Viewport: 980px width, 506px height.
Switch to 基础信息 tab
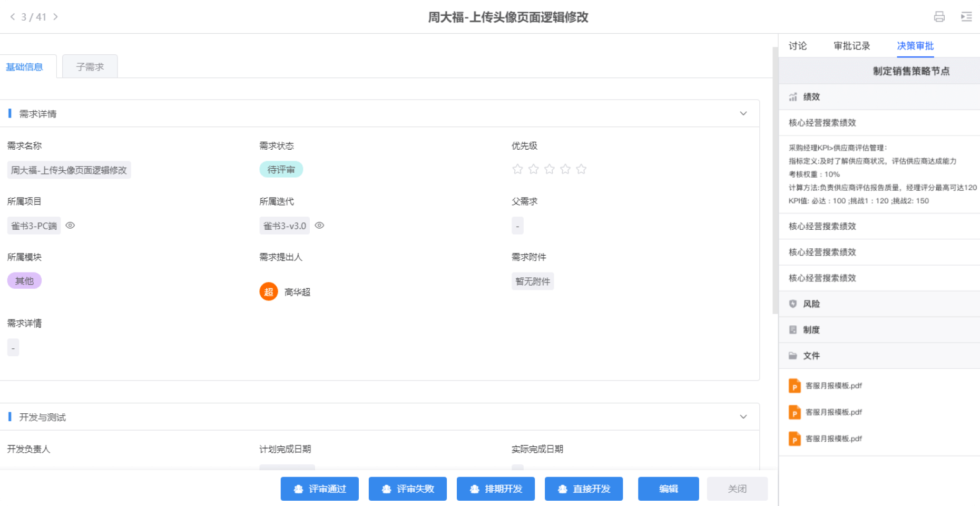(x=24, y=67)
